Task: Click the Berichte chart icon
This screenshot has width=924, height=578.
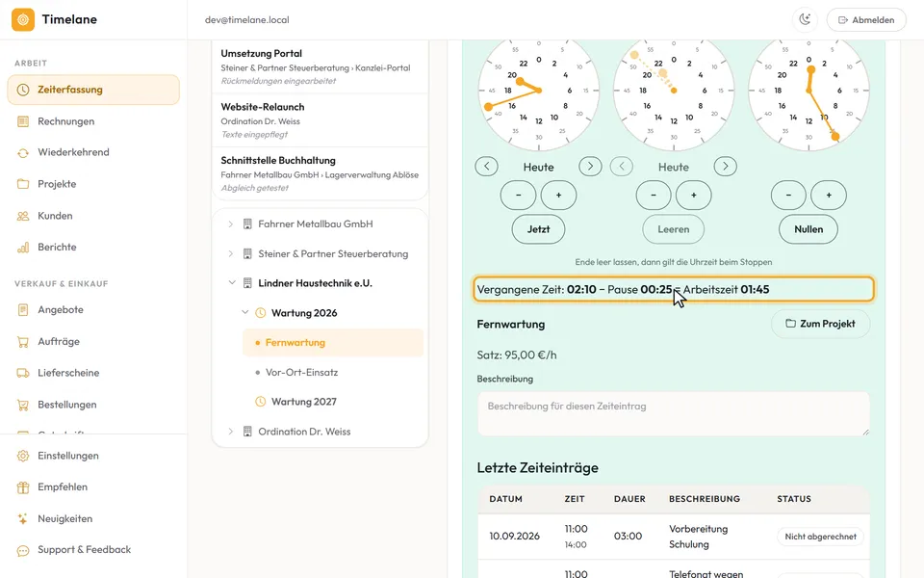Action: [23, 248]
